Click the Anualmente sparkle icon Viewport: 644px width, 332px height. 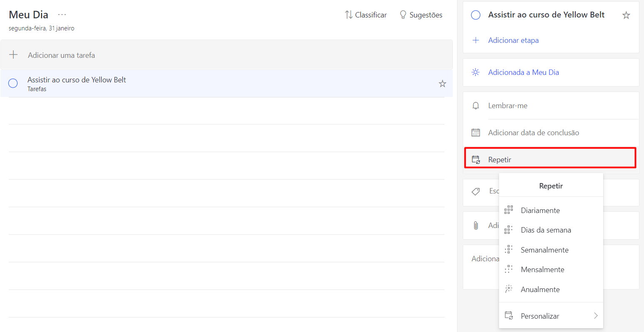point(509,289)
